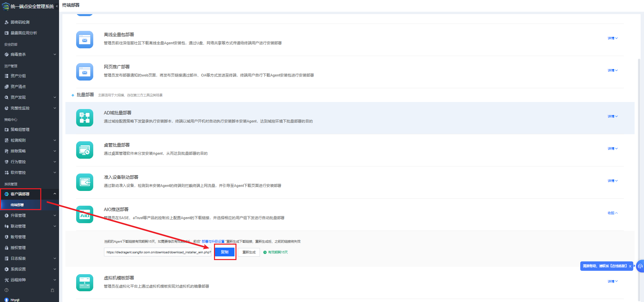The width and height of the screenshot is (644, 302).
Task: Collapse the sidebar with the double-arrow icon
Action: (x=57, y=6)
